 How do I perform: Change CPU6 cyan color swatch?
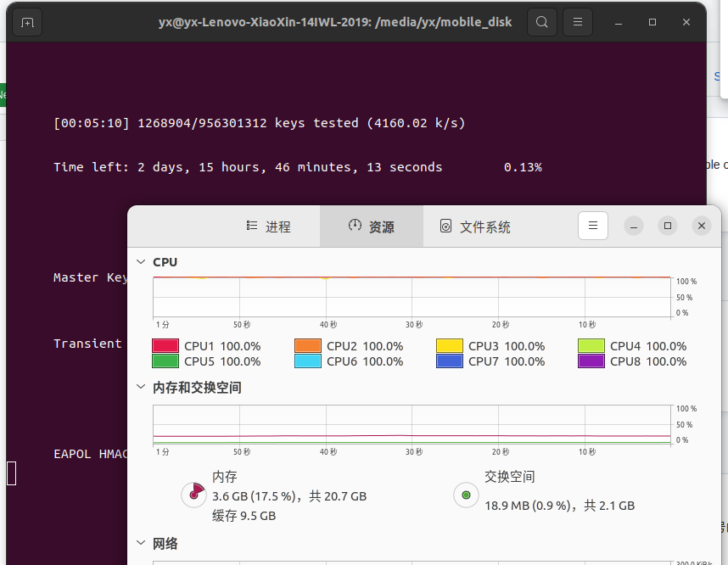point(308,361)
